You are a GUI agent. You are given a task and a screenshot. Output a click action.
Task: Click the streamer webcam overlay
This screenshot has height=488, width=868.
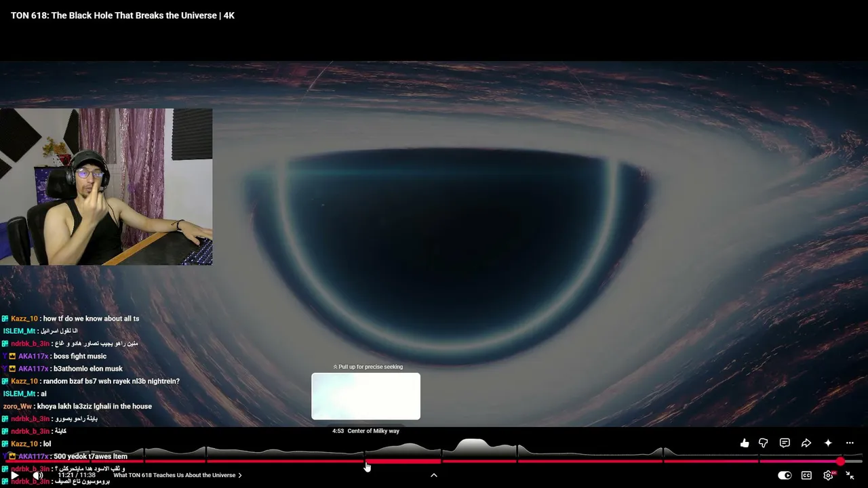click(x=106, y=186)
